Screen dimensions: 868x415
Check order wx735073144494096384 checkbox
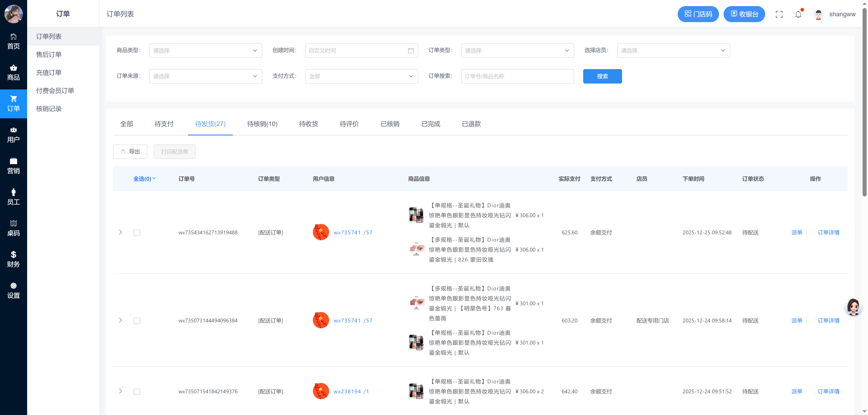137,321
